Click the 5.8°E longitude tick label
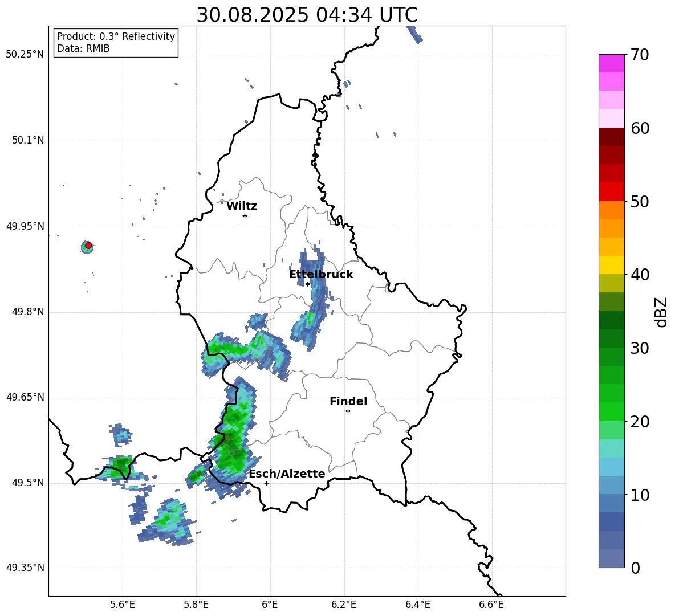The image size is (675, 616). click(196, 605)
